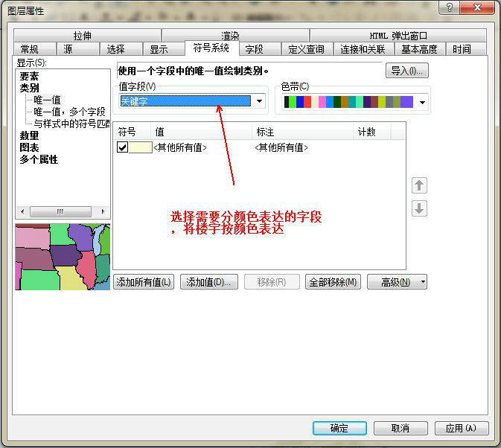Confirm with the 确定 button
The width and height of the screenshot is (501, 448).
[x=339, y=428]
